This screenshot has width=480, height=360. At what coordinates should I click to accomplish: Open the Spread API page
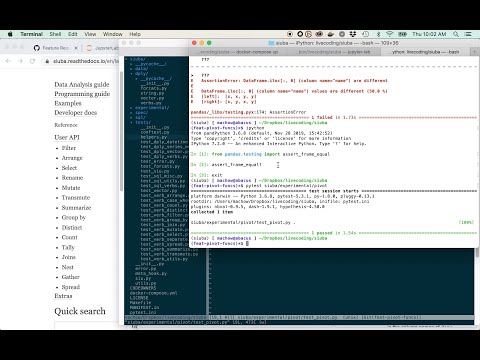[71, 287]
